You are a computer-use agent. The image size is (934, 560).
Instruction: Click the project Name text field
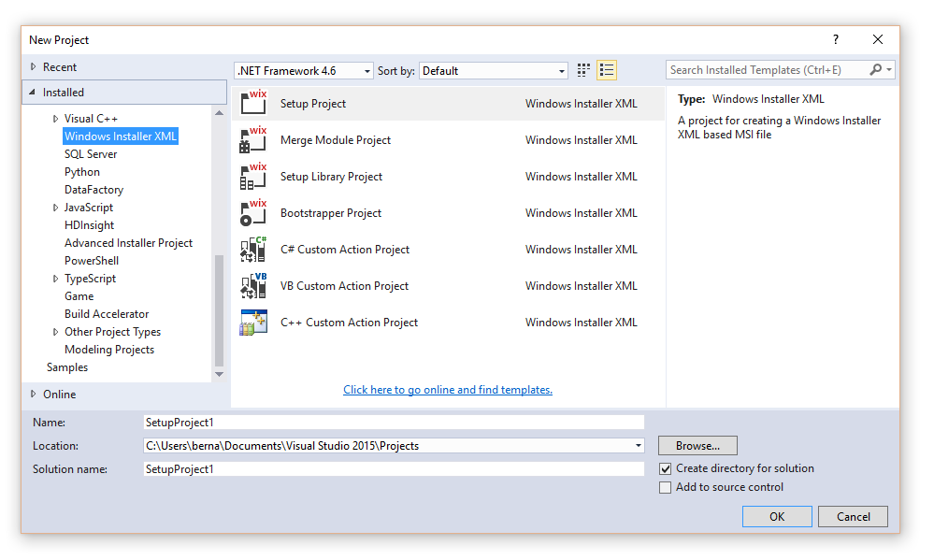[393, 423]
